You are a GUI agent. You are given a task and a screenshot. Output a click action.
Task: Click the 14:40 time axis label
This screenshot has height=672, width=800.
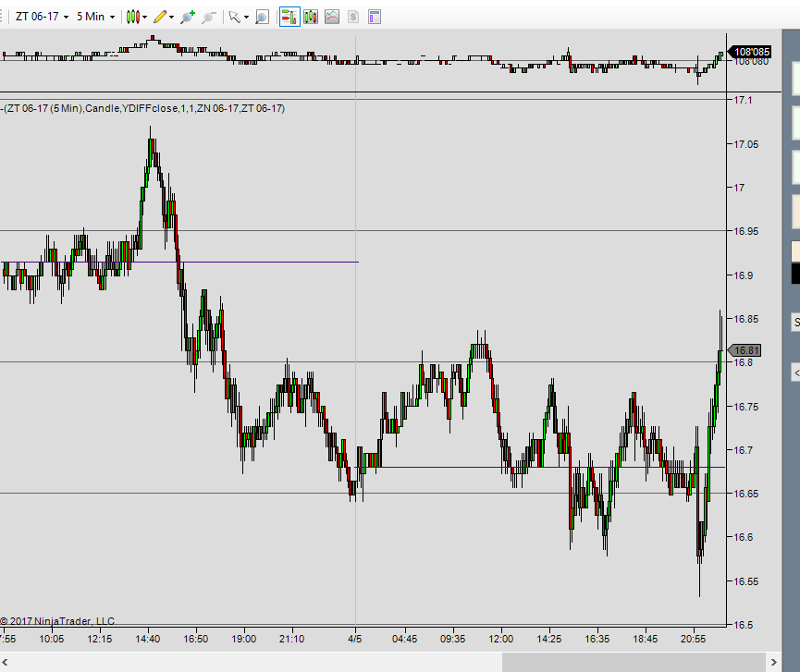click(147, 639)
